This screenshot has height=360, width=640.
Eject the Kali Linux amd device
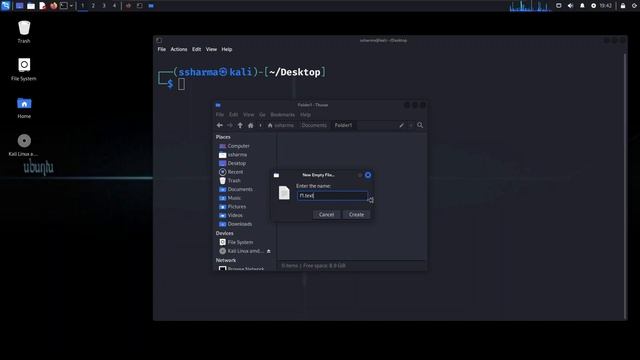(269, 251)
